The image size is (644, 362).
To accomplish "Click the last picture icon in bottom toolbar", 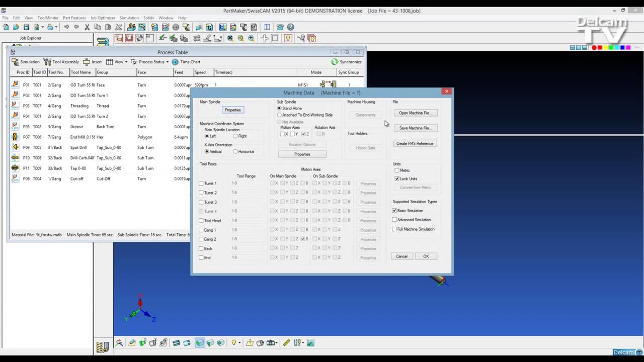I will coord(310,343).
